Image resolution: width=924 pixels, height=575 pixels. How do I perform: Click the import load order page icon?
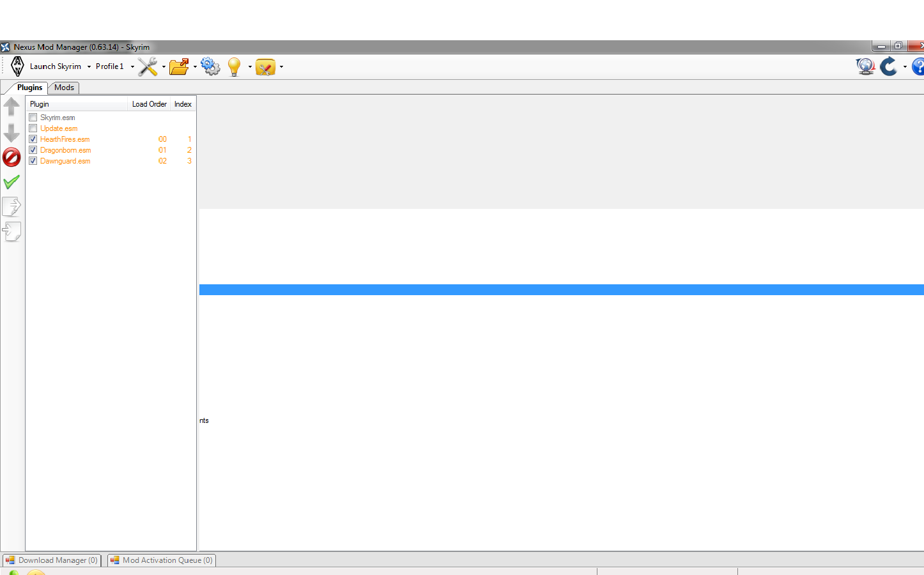[x=12, y=231]
